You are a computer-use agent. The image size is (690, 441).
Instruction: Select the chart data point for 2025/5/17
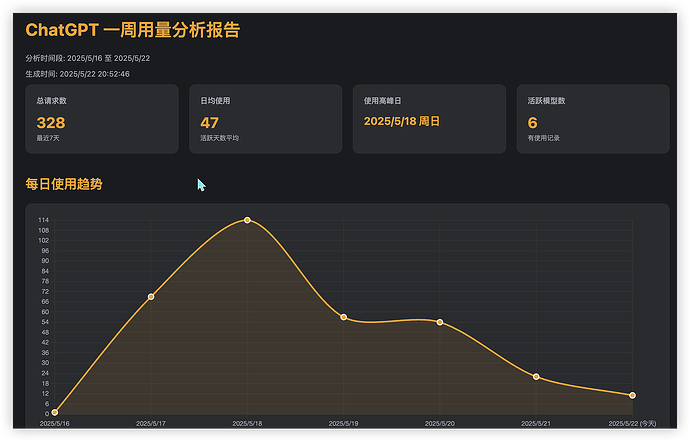tap(151, 297)
